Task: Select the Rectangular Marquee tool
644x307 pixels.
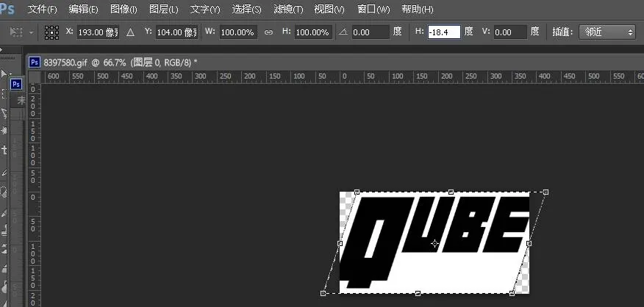Action: click(4, 93)
